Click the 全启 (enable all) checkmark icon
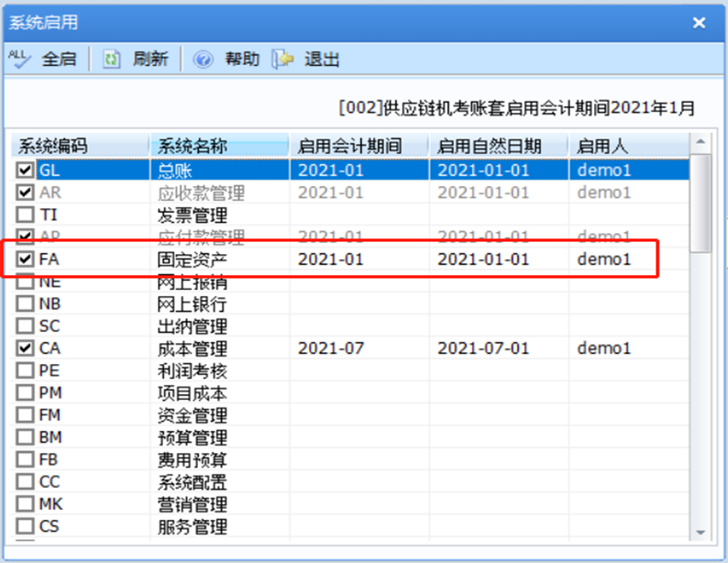 pyautogui.click(x=19, y=59)
